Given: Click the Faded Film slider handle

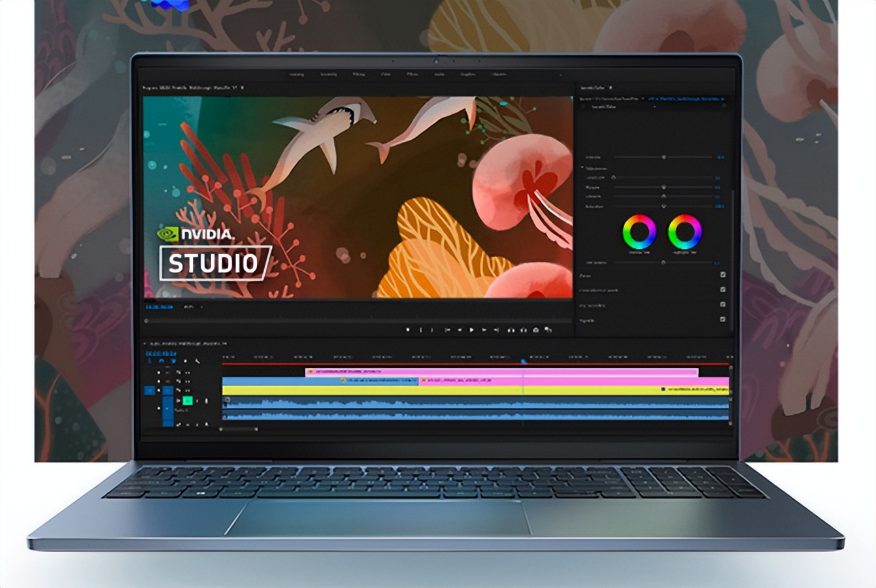Looking at the screenshot, I should pyautogui.click(x=614, y=177).
